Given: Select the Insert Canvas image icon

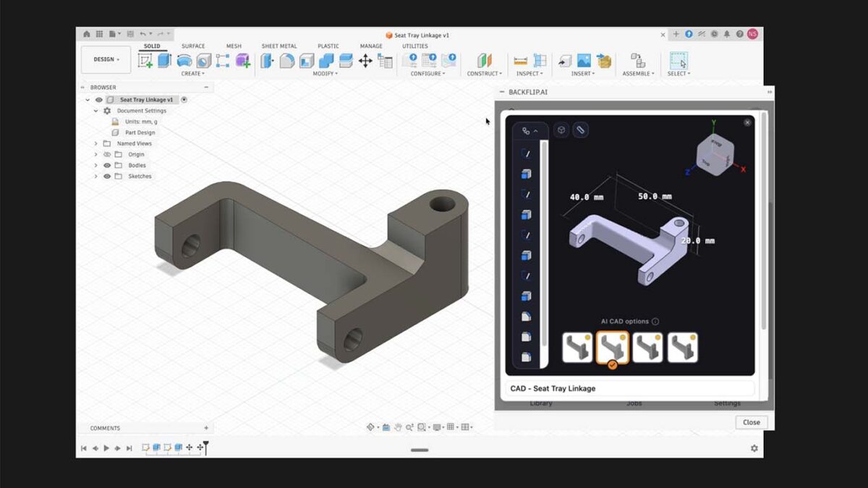Looking at the screenshot, I should [584, 61].
